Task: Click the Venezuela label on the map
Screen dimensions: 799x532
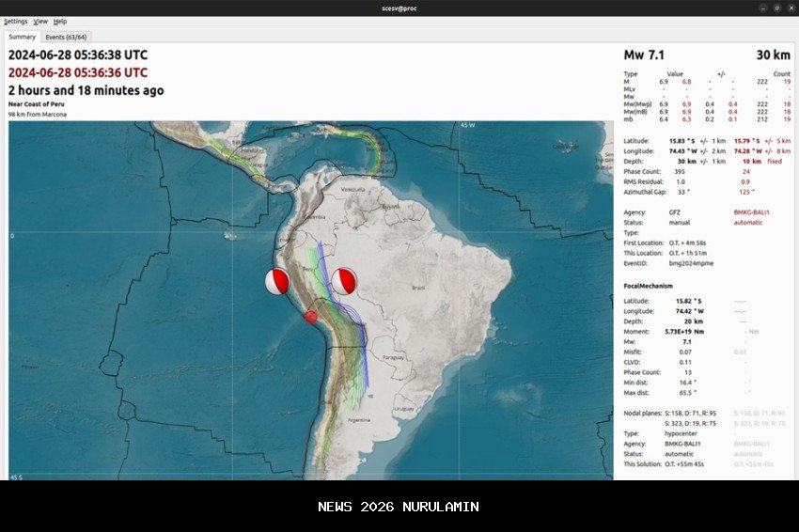Action: tap(352, 188)
